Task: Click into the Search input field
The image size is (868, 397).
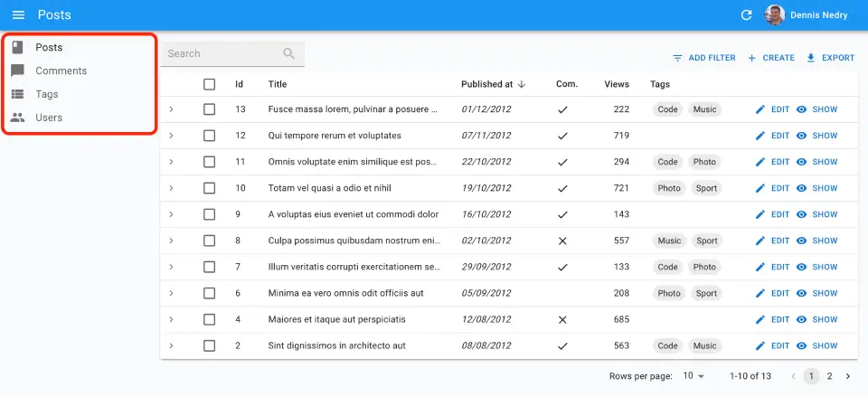Action: point(222,54)
